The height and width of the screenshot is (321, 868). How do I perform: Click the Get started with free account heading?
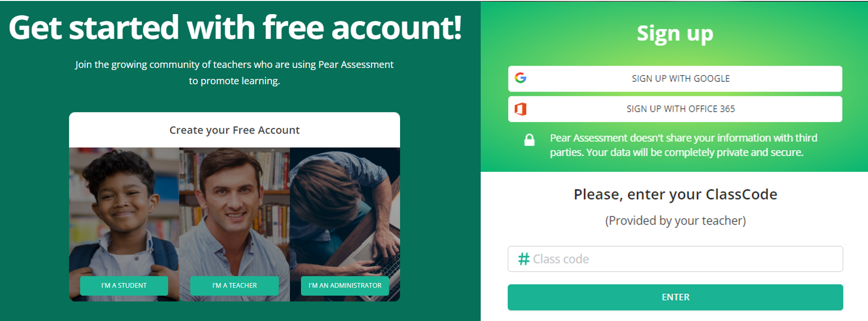click(235, 27)
